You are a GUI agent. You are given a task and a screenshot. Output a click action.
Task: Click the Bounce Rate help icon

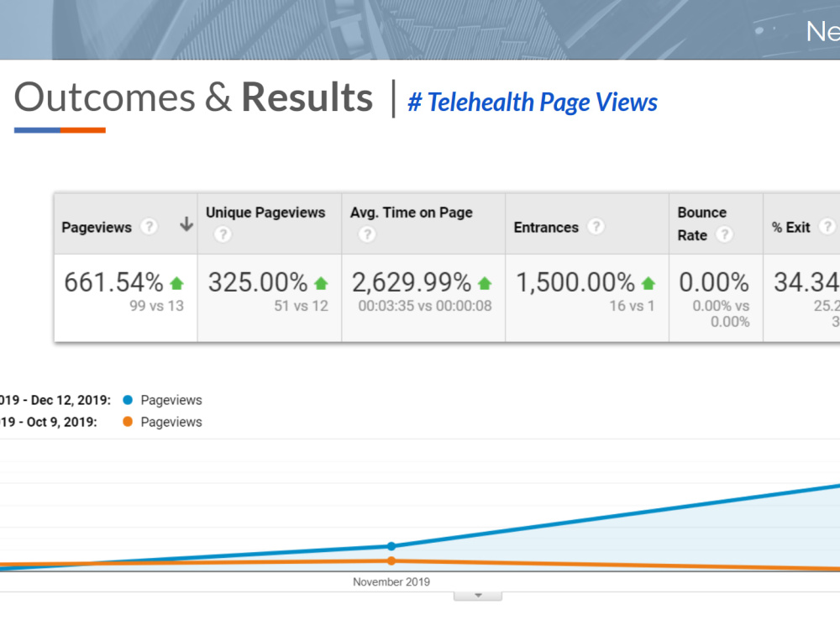724,234
